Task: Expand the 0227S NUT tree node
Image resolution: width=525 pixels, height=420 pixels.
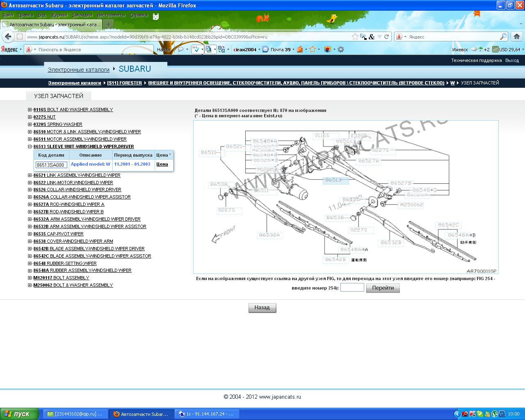Action: 30,117
